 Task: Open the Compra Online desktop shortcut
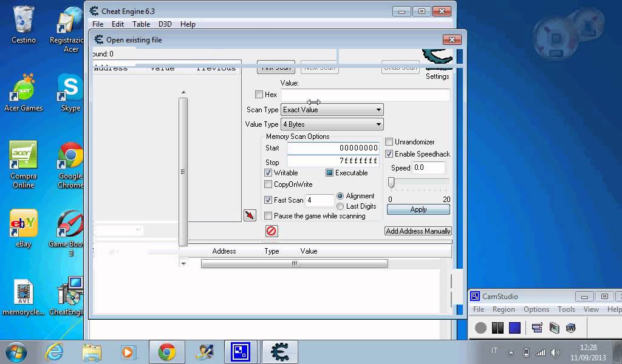(x=24, y=164)
